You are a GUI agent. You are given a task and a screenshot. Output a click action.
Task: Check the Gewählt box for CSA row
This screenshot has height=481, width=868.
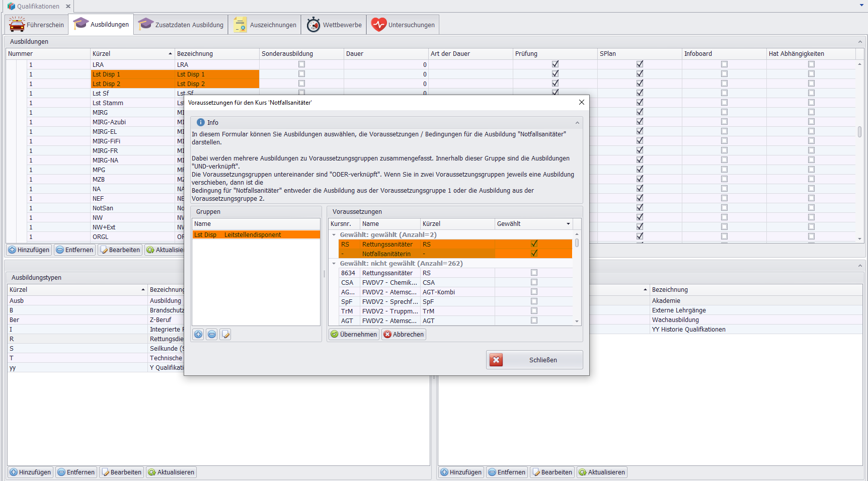534,282
